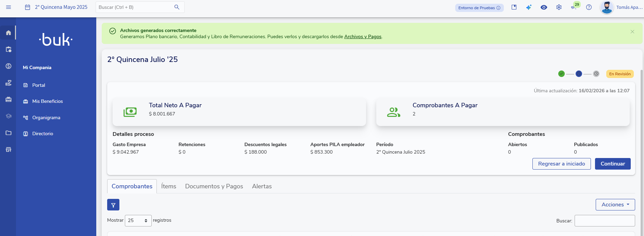
Task: Click the clipboard-clock icon in left rail
Action: 9,49
